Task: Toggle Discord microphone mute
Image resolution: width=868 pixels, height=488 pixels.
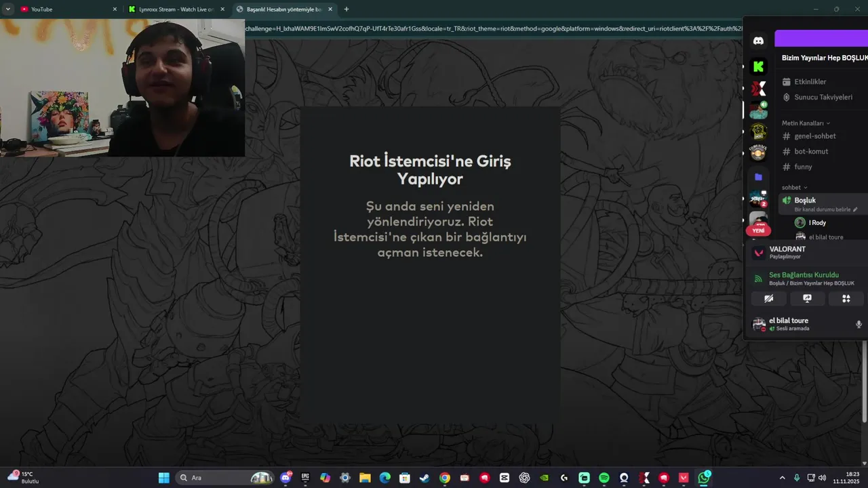Action: point(859,325)
